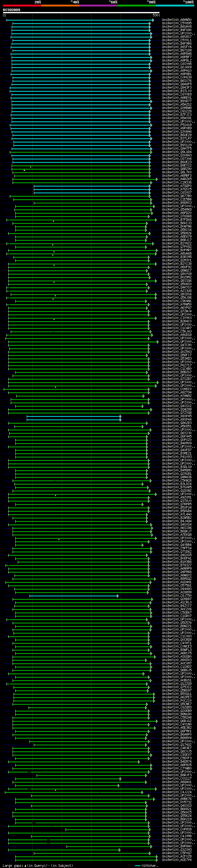197x868 pixels.
Task: Select the UniRef100_Q9ATF5 label
Action: [x=177, y=149]
